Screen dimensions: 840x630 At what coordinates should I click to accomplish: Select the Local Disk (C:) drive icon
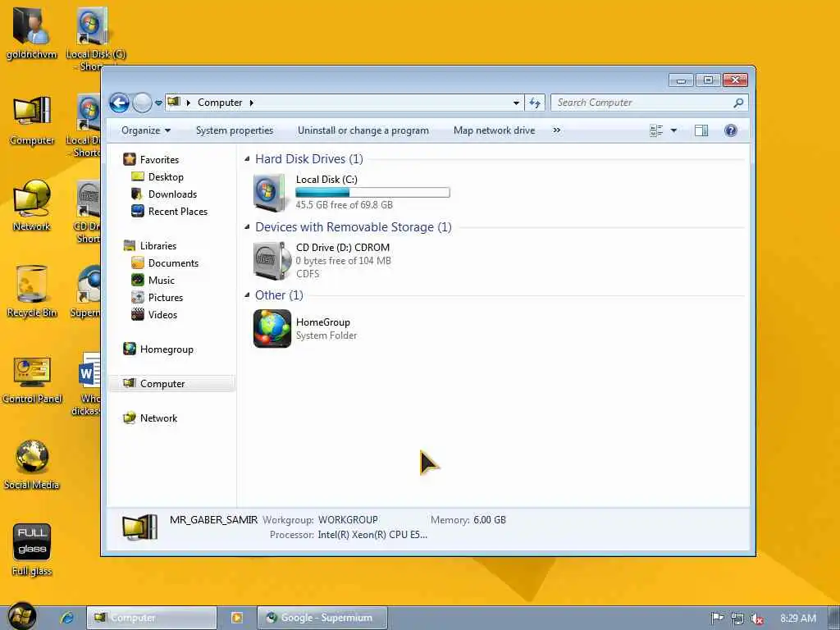point(271,192)
